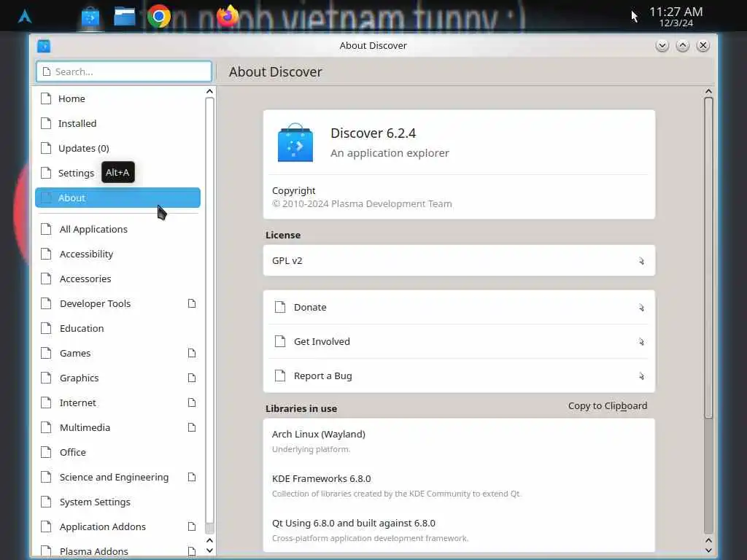The height and width of the screenshot is (560, 747).
Task: Click the KDE Frameworks 6.8.0 entry
Action: coord(459,485)
